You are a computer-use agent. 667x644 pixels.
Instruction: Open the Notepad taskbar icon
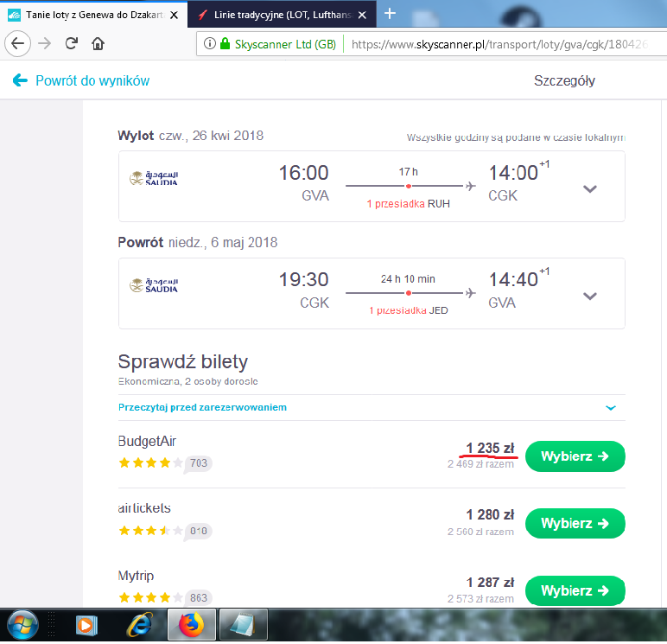click(x=244, y=625)
